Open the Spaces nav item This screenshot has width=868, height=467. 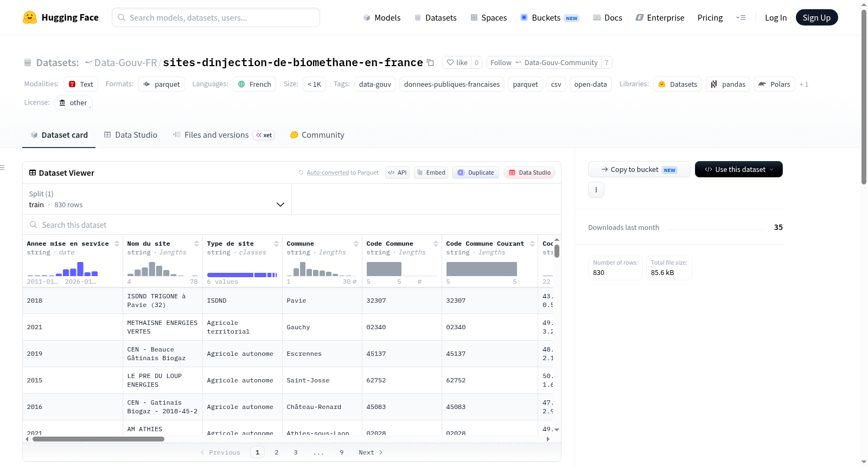[x=488, y=17]
